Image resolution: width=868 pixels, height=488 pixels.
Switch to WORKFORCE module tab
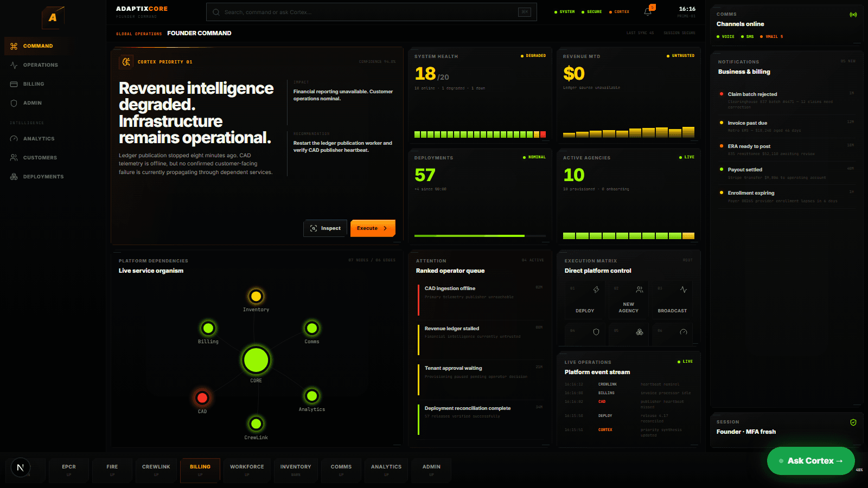coord(247,470)
